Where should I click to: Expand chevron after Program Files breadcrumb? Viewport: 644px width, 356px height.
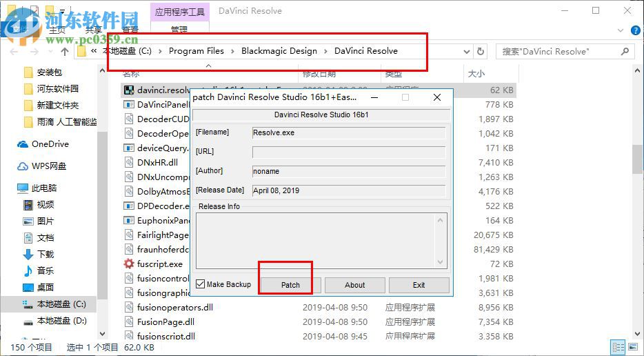point(232,51)
